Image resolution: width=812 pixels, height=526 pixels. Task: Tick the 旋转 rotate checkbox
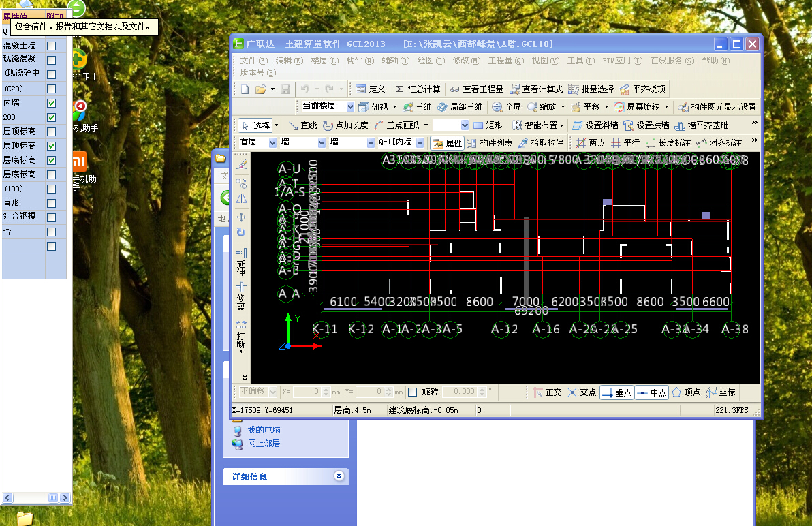pyautogui.click(x=413, y=392)
